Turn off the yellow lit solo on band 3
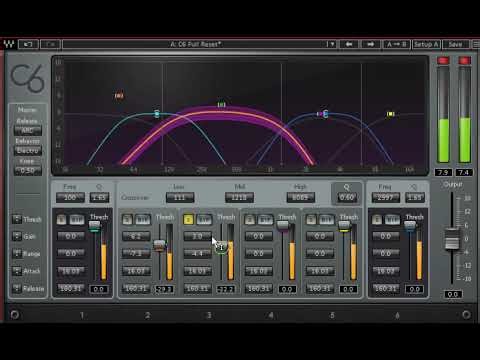 pos(188,220)
